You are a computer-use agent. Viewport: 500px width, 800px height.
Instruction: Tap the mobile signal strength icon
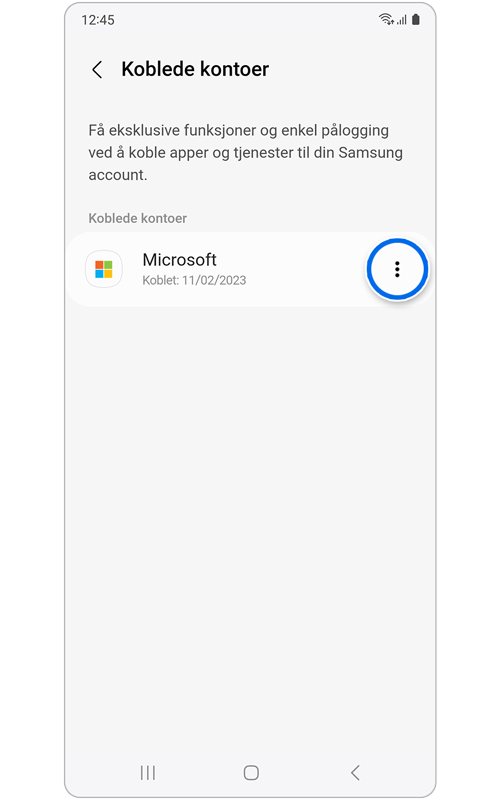402,19
